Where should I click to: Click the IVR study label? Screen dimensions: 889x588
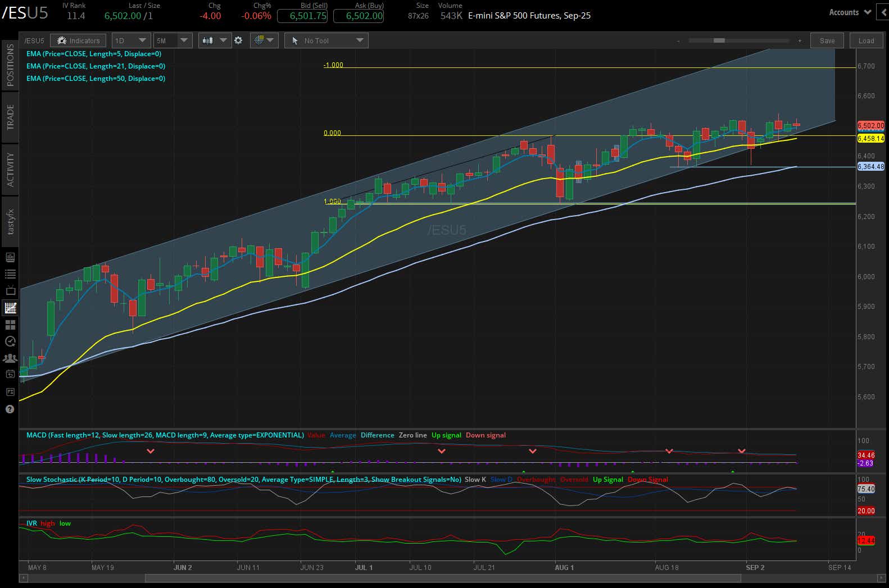click(31, 523)
